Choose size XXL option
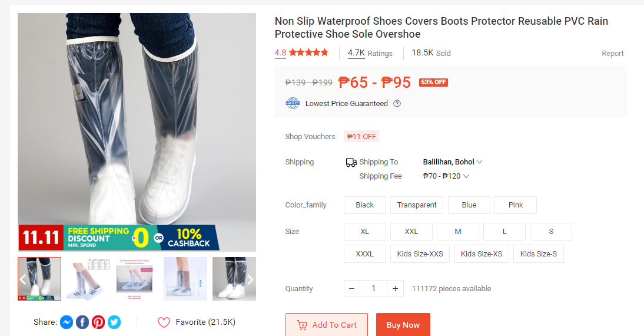This screenshot has height=336, width=644. (411, 232)
